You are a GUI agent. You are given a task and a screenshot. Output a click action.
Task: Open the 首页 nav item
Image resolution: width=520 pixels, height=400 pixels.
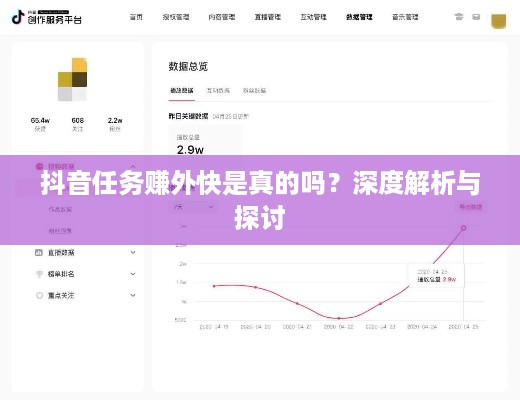pyautogui.click(x=136, y=17)
